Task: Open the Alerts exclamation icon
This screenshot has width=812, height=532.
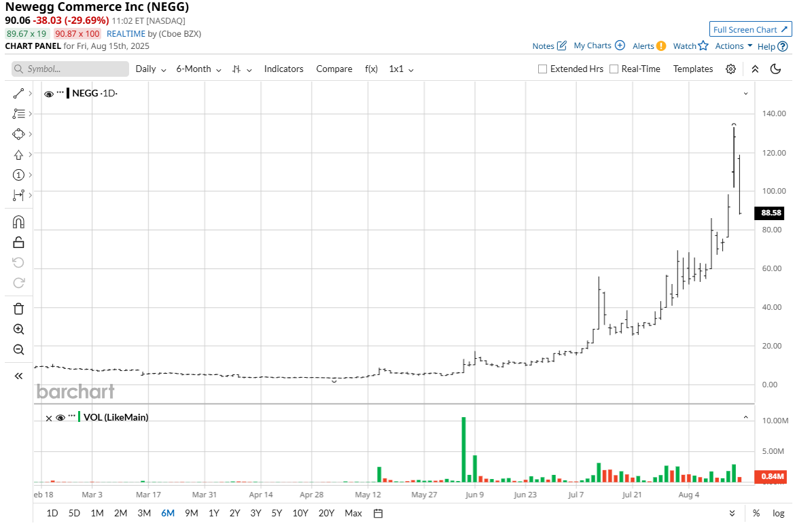Action: (x=661, y=46)
